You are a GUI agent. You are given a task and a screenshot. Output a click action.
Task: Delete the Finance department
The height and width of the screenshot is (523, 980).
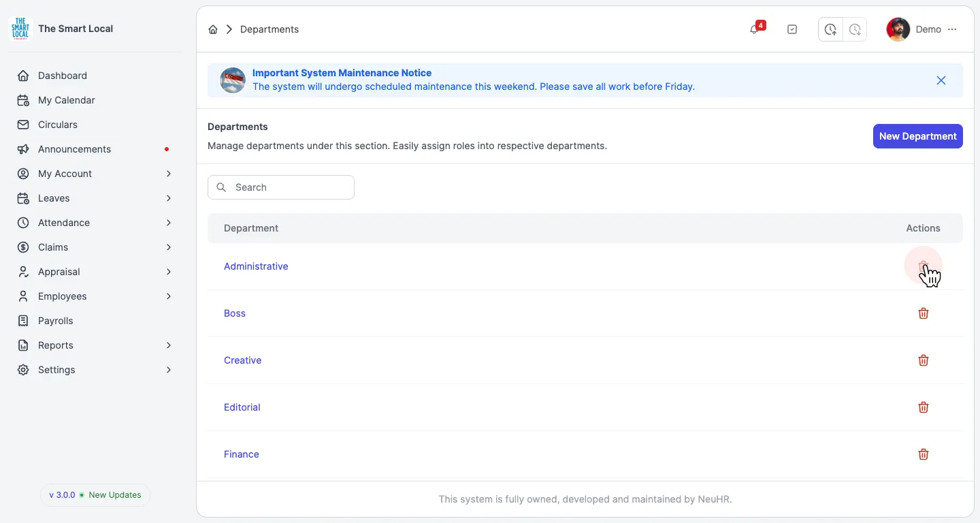pos(924,454)
